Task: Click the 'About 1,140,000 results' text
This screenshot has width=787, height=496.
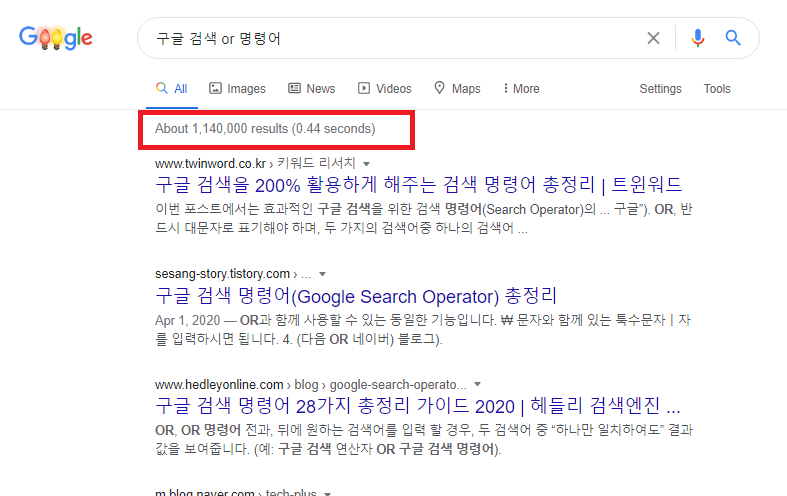Action: pyautogui.click(x=265, y=129)
